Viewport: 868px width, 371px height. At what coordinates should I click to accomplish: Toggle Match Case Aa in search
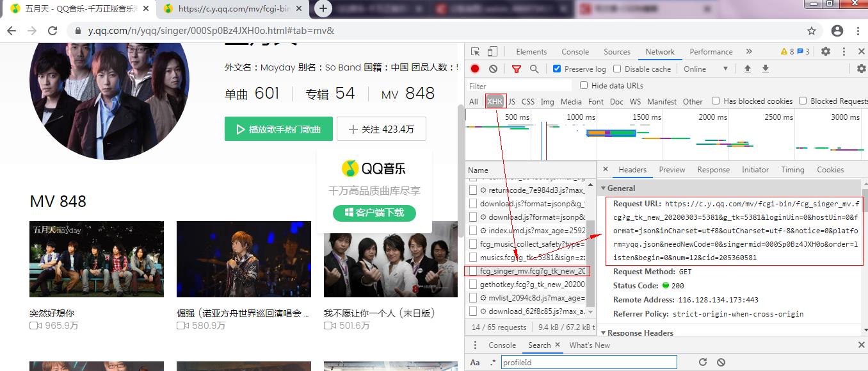(x=475, y=362)
